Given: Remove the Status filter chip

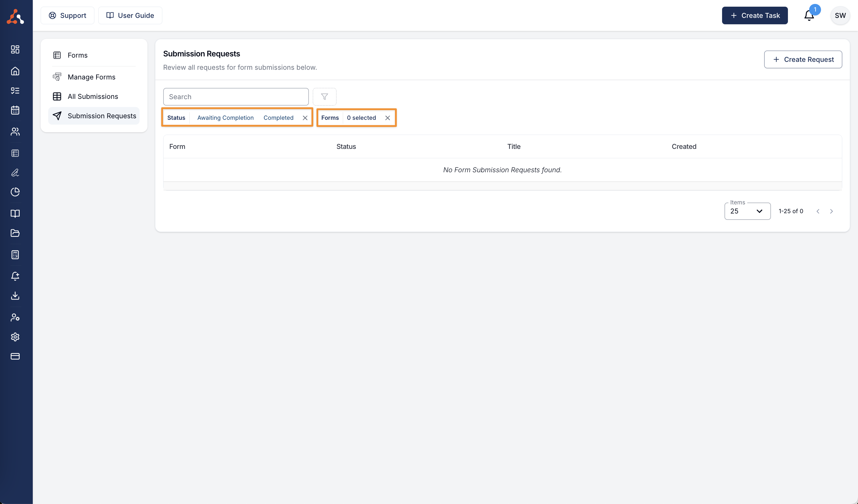Looking at the screenshot, I should (305, 118).
